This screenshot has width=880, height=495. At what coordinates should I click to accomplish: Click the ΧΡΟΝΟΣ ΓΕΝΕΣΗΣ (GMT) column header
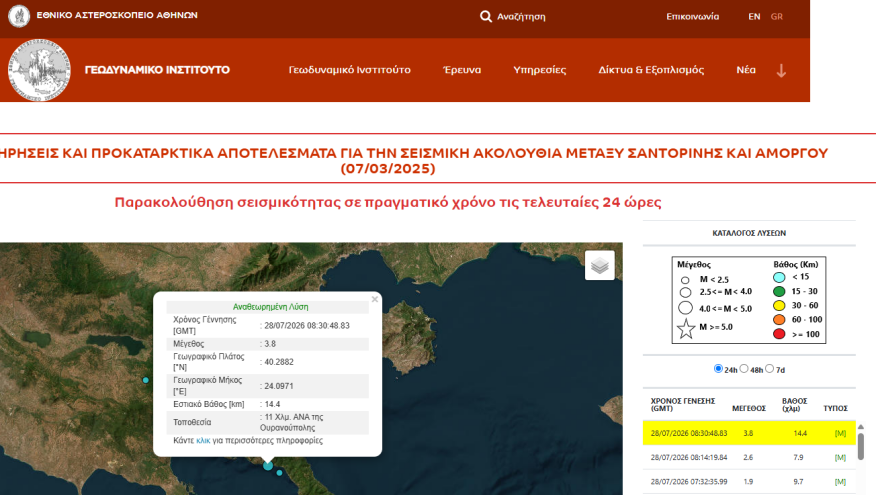[683, 405]
